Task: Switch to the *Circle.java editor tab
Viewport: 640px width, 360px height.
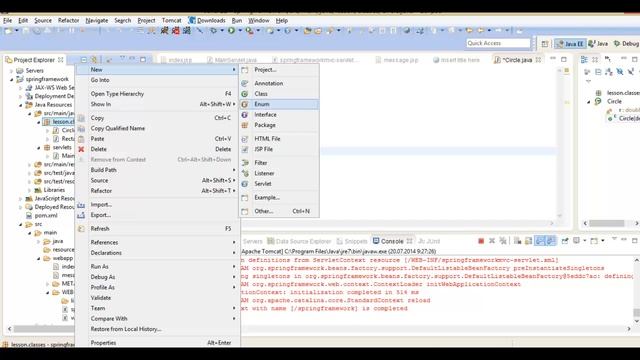Action: [x=517, y=60]
